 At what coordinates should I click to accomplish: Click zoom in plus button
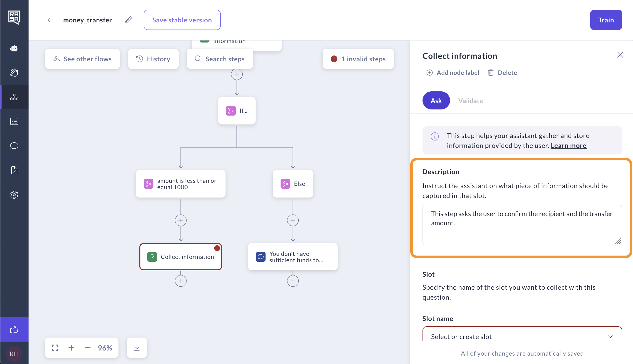coord(71,348)
